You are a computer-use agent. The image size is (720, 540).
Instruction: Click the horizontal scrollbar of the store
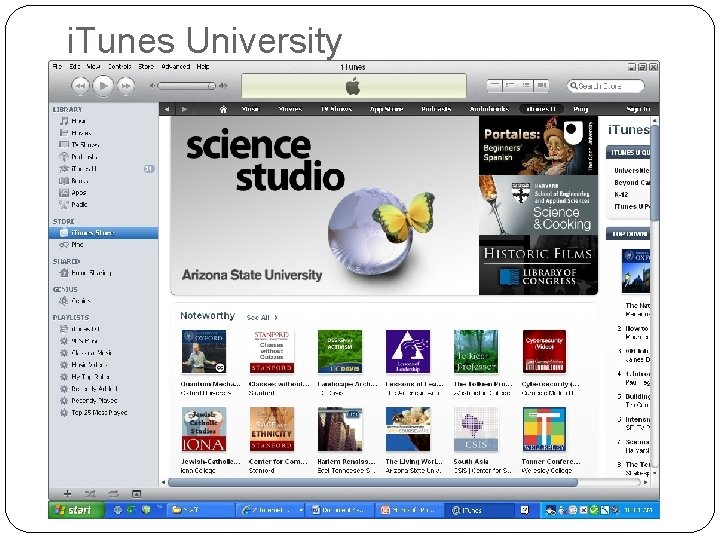coord(372,482)
